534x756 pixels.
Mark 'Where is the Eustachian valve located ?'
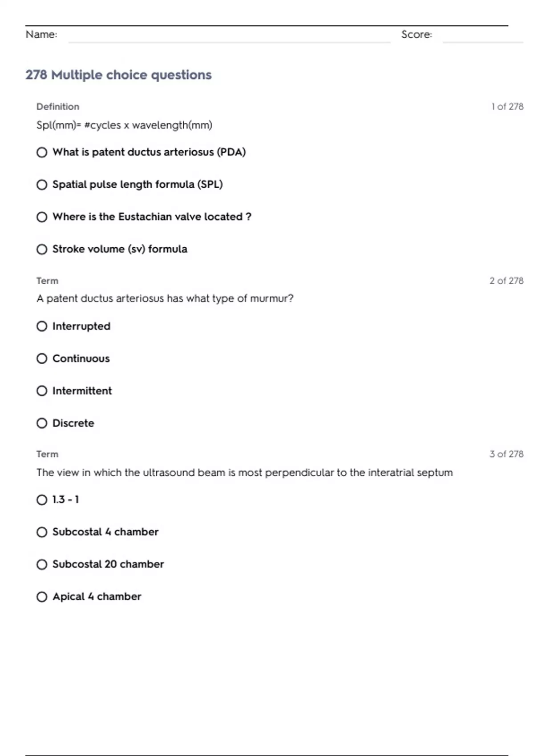[42, 217]
